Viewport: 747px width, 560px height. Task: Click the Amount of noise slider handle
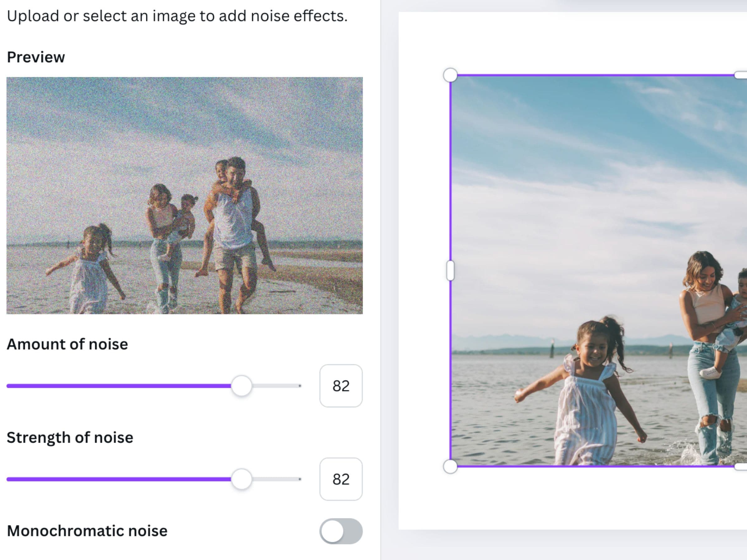tap(242, 385)
